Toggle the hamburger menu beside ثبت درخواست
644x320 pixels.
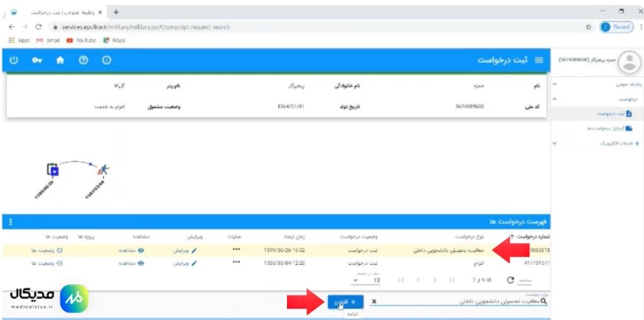pos(538,60)
